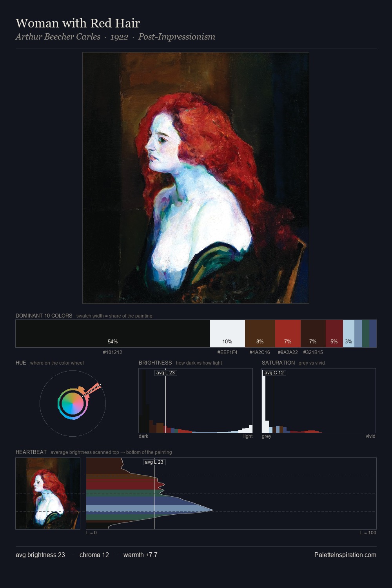Click the "HUE" section heading

click(x=21, y=363)
